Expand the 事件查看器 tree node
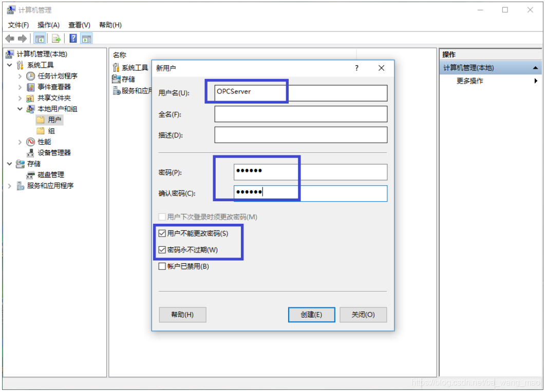This screenshot has width=545, height=392. pos(20,87)
